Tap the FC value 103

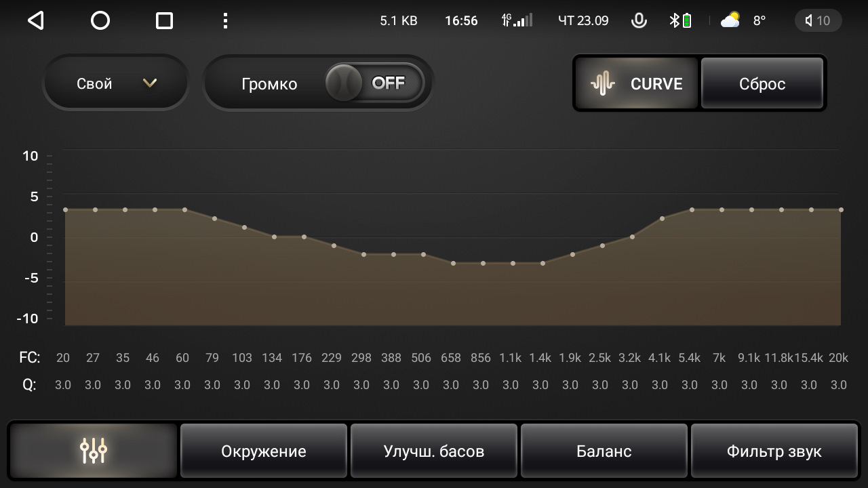242,358
